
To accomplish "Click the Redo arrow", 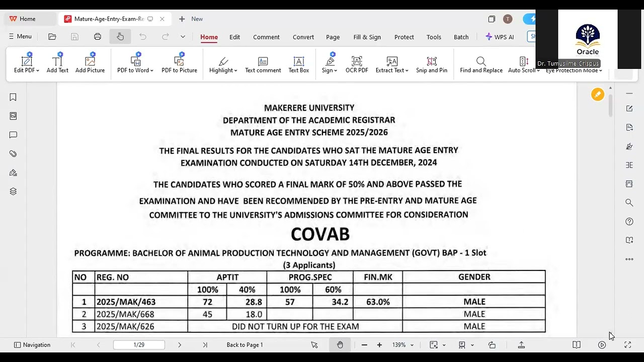I will (165, 37).
